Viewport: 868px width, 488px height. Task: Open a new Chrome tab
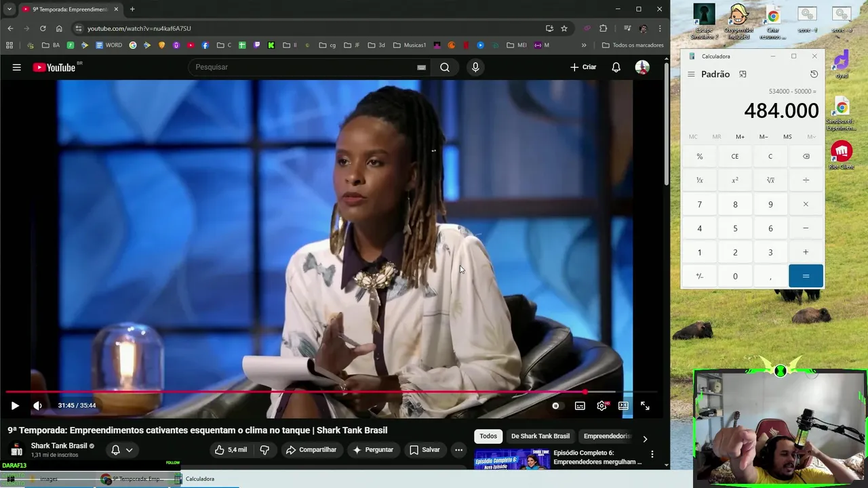click(132, 9)
